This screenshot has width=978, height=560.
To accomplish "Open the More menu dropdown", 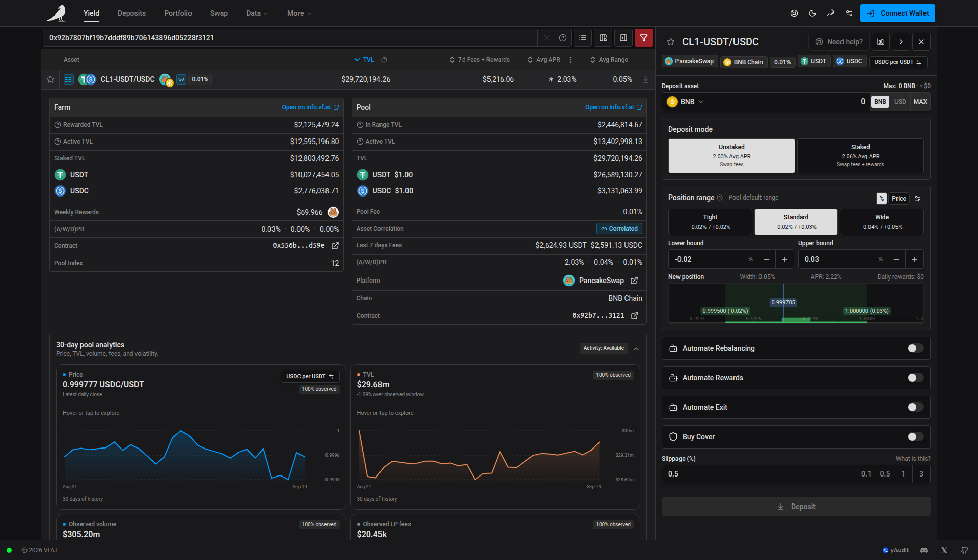I will coord(299,13).
